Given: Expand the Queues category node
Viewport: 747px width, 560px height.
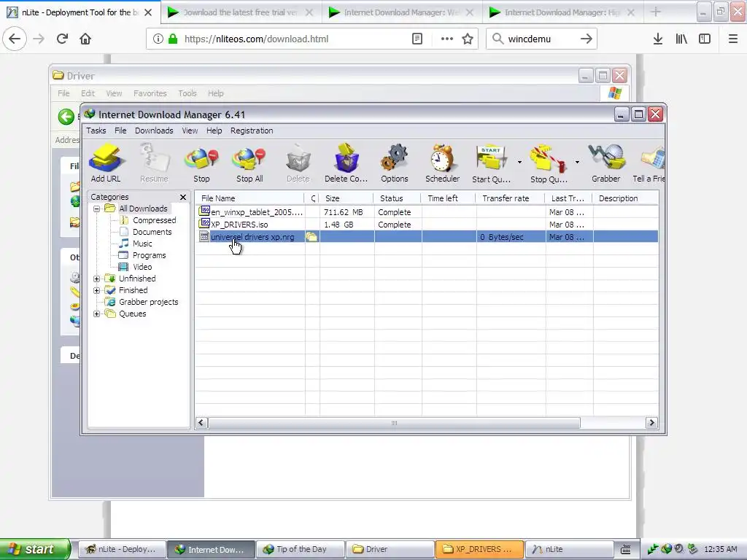Looking at the screenshot, I should (97, 314).
